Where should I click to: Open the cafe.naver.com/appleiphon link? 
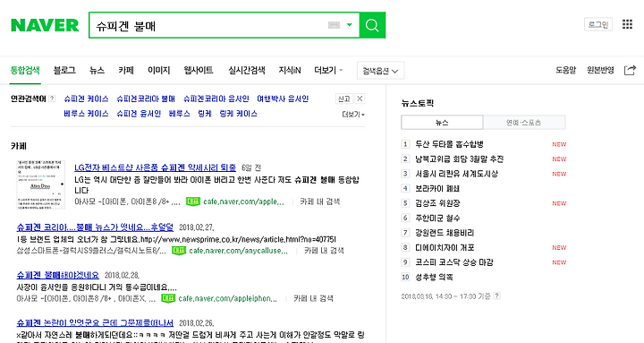pyautogui.click(x=227, y=298)
